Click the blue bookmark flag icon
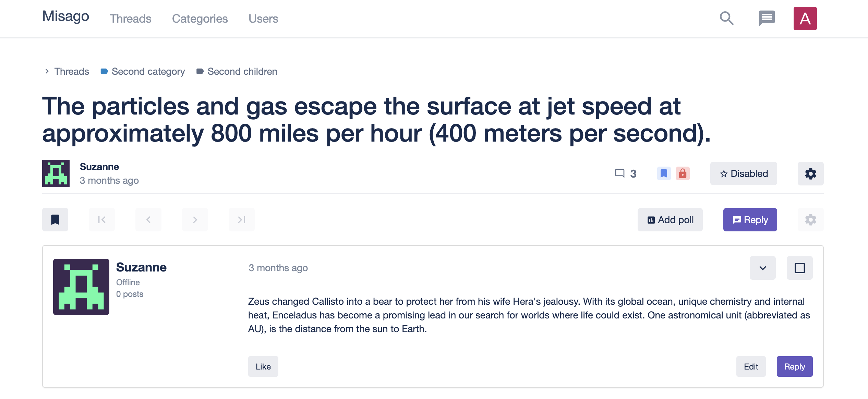 [x=664, y=173]
